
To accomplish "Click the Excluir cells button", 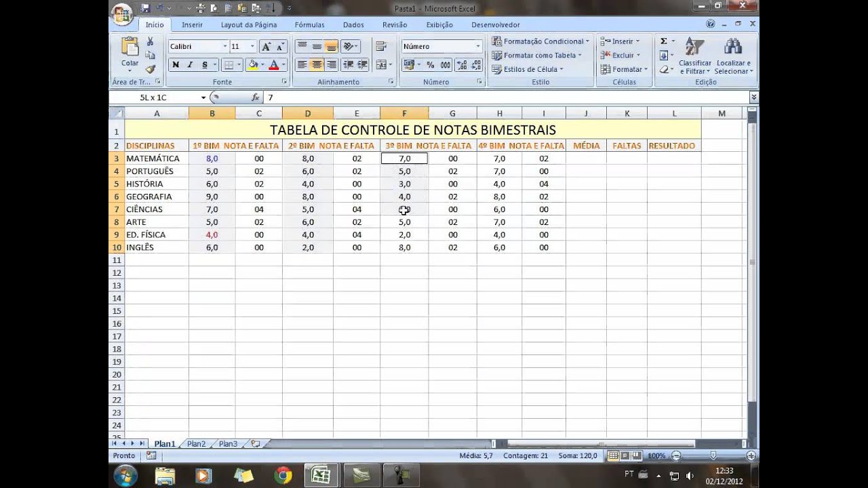I will coord(620,56).
